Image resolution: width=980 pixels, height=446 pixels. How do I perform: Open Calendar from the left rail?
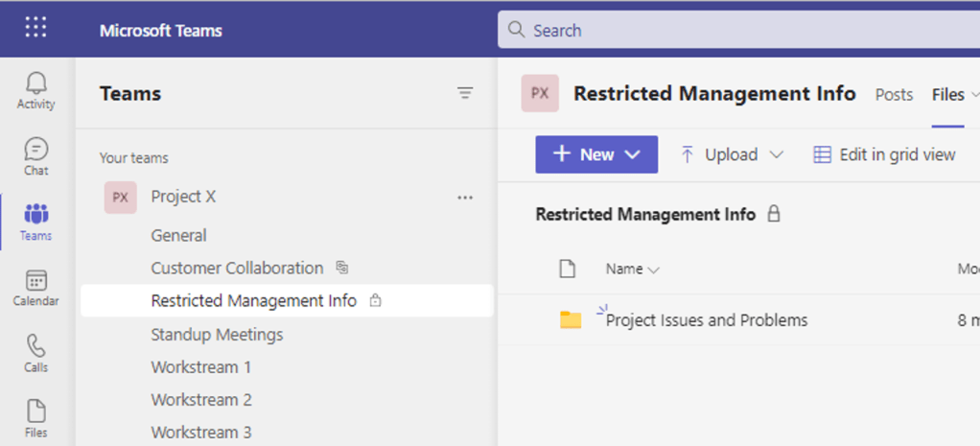coord(35,288)
